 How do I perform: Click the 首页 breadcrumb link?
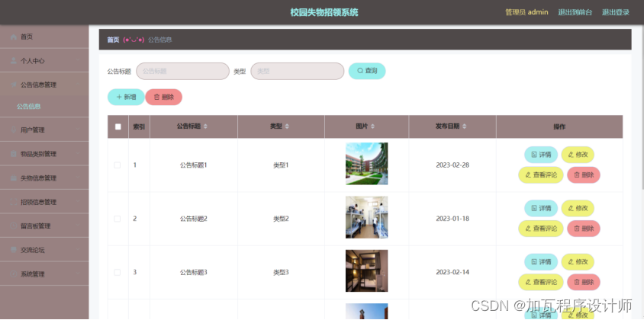point(113,40)
